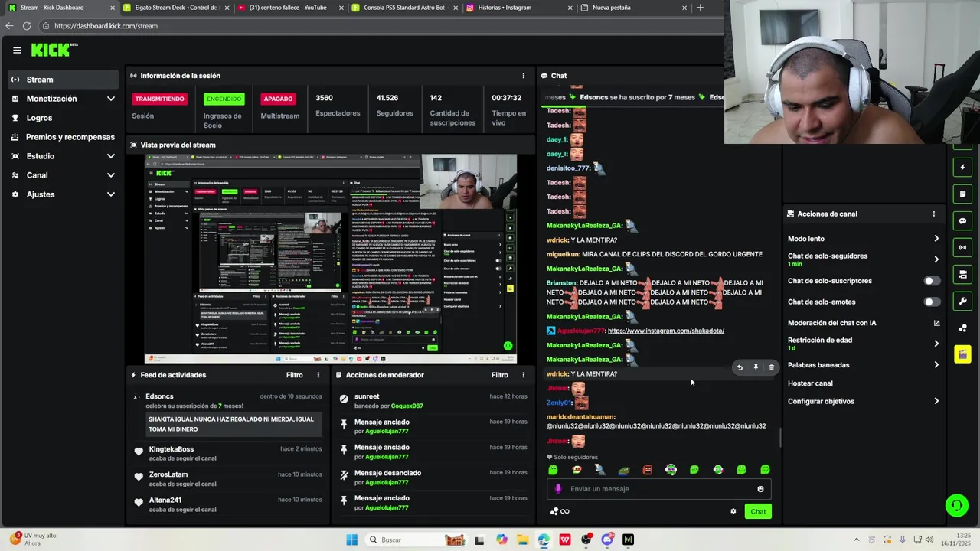980x551 pixels.
Task: Click the broadcast signal icon in the right toolbar
Action: pyautogui.click(x=962, y=248)
